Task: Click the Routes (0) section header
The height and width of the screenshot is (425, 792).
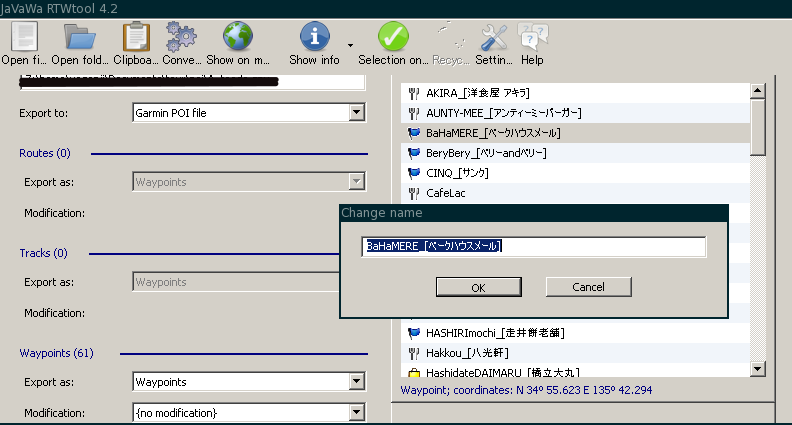Action: tap(44, 153)
